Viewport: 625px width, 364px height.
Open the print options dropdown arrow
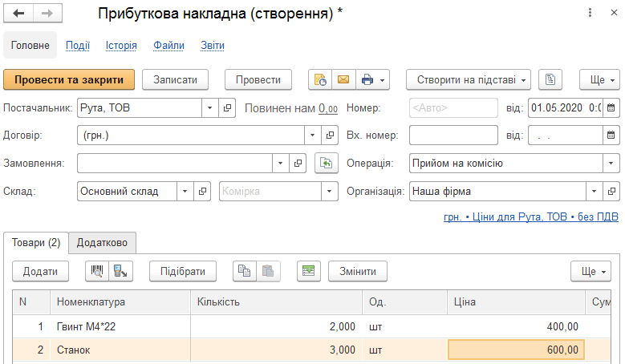[382, 80]
